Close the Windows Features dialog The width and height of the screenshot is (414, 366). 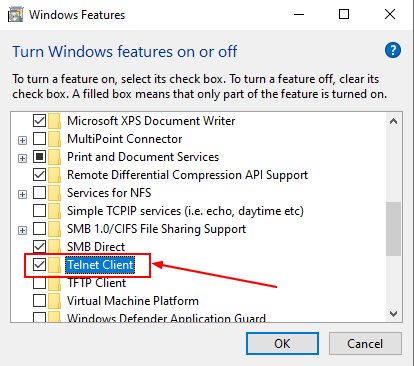click(390, 15)
